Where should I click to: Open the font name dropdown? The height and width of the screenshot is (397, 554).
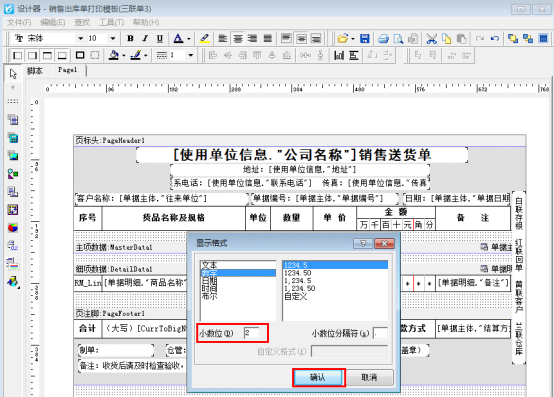click(x=81, y=38)
